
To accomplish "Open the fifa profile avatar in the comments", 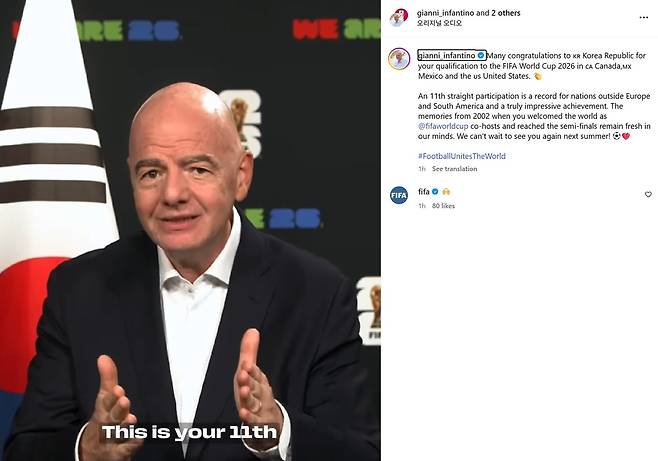I will coord(399,195).
